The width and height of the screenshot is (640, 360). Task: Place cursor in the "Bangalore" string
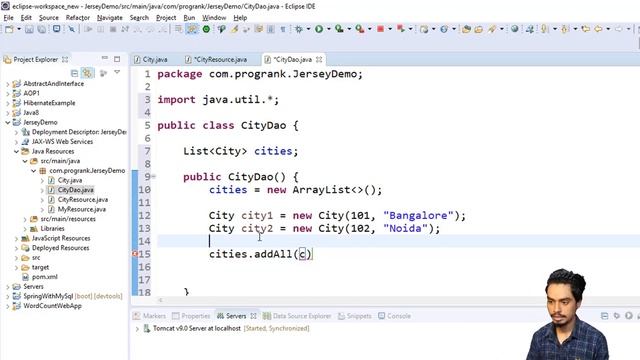(418, 216)
